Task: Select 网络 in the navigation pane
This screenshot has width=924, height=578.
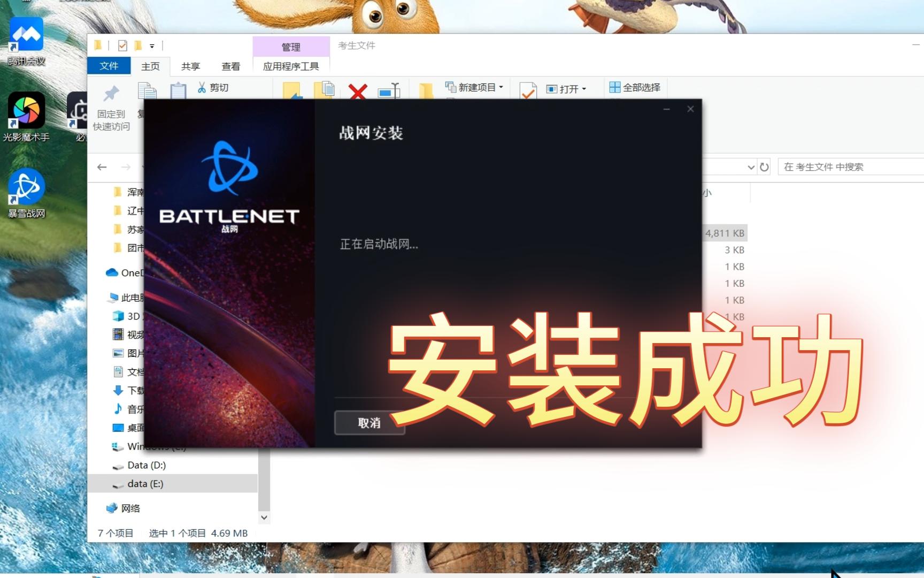Action: pos(124,508)
